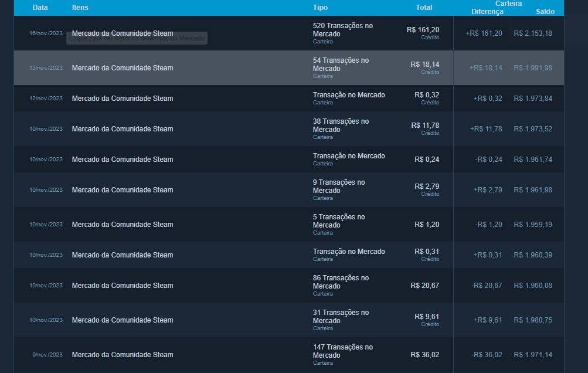Select the date "12/nov./2023"
Image resolution: width=588 pixels, height=373 pixels.
(46, 99)
